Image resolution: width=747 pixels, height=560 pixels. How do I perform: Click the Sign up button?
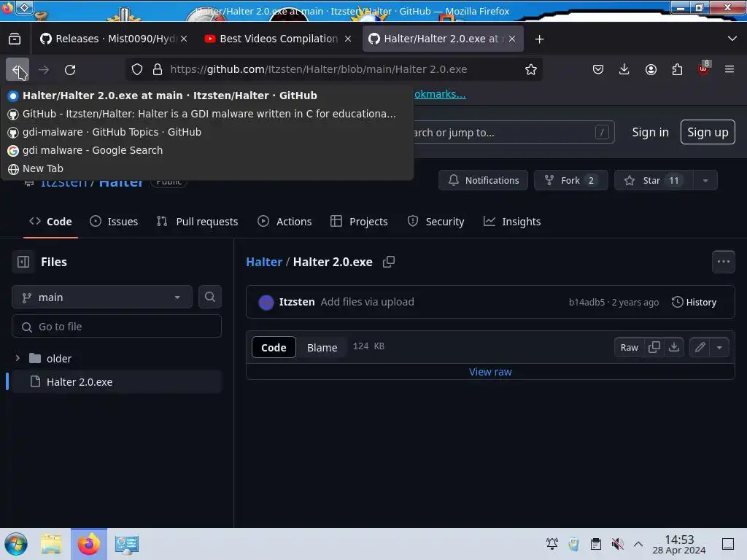pyautogui.click(x=708, y=133)
